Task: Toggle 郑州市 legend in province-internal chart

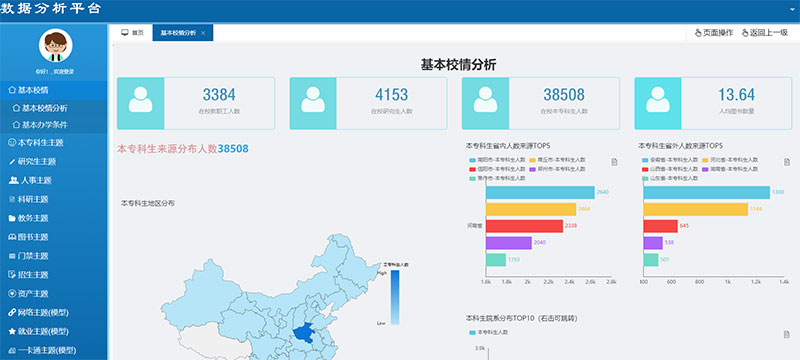Action: [558, 169]
